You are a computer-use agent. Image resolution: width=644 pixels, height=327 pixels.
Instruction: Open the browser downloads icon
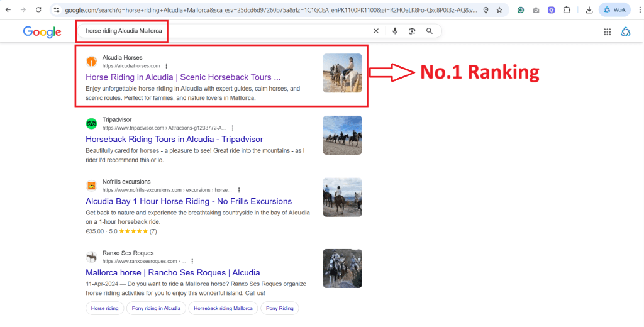[x=589, y=10]
